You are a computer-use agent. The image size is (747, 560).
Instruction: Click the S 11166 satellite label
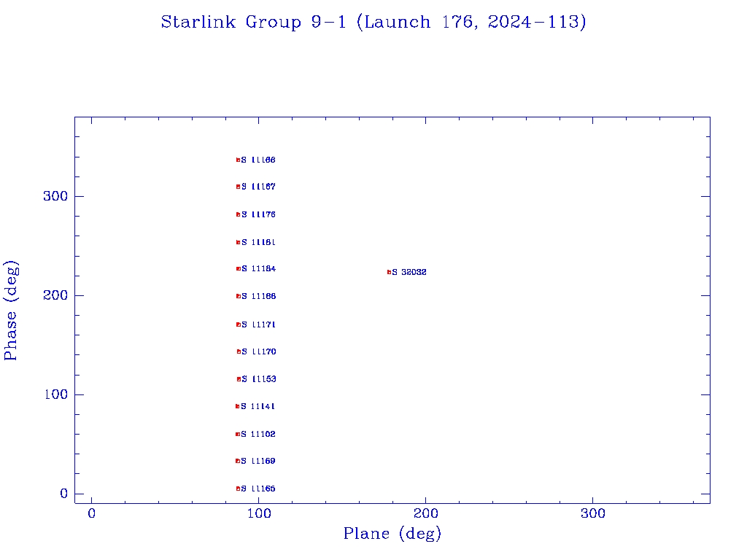(x=258, y=160)
